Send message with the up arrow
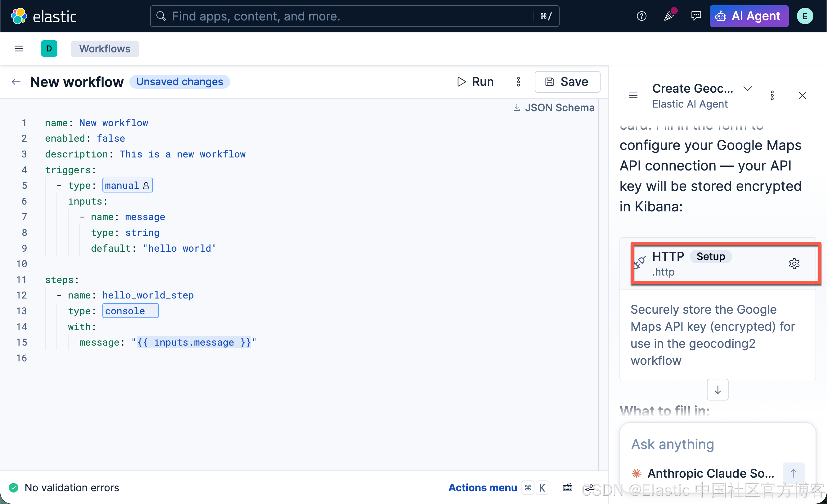This screenshot has height=504, width=827. pos(793,473)
